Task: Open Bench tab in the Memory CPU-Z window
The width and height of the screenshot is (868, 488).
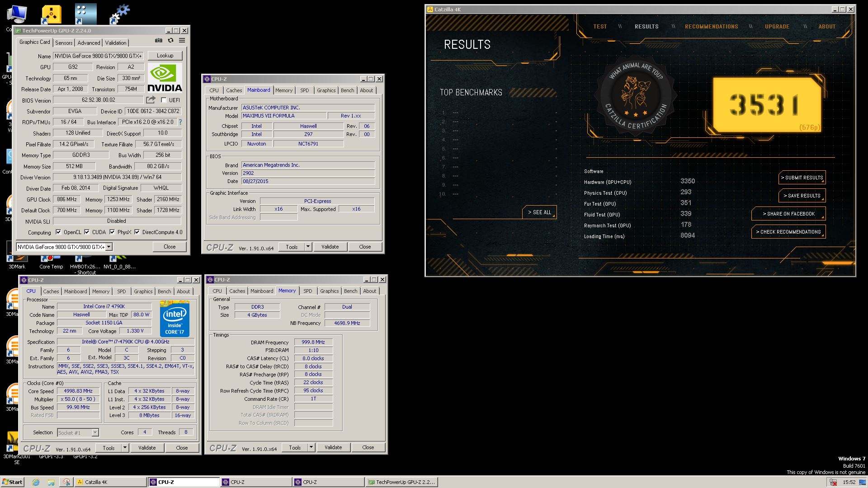Action: point(350,291)
